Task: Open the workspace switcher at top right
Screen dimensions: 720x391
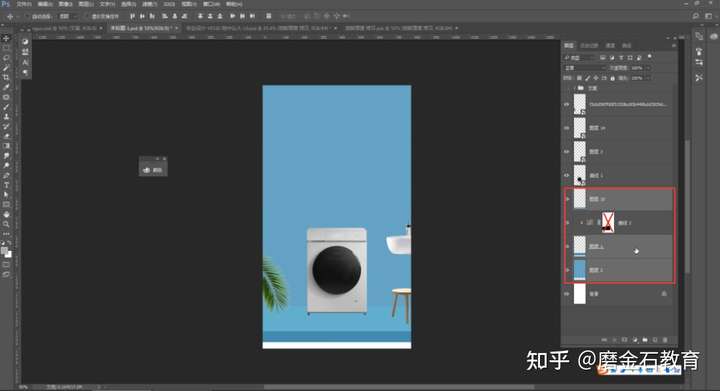Action: coord(709,16)
